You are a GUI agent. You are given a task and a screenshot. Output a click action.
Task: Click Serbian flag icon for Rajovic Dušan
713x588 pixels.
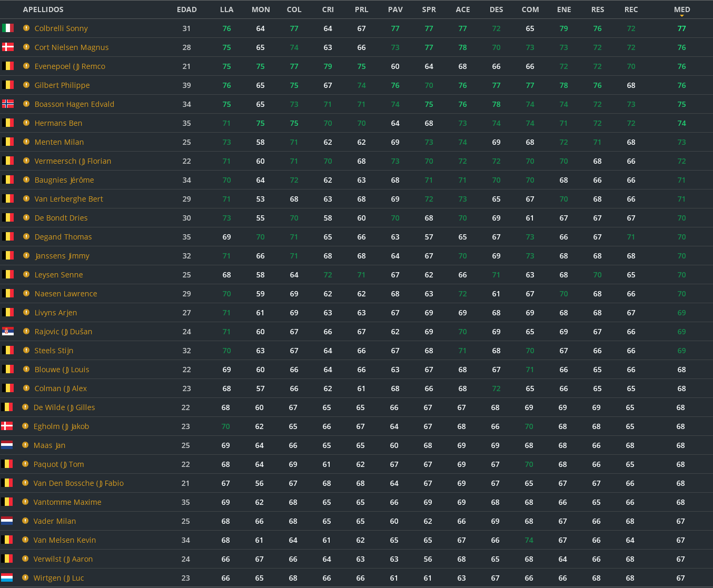[8, 331]
